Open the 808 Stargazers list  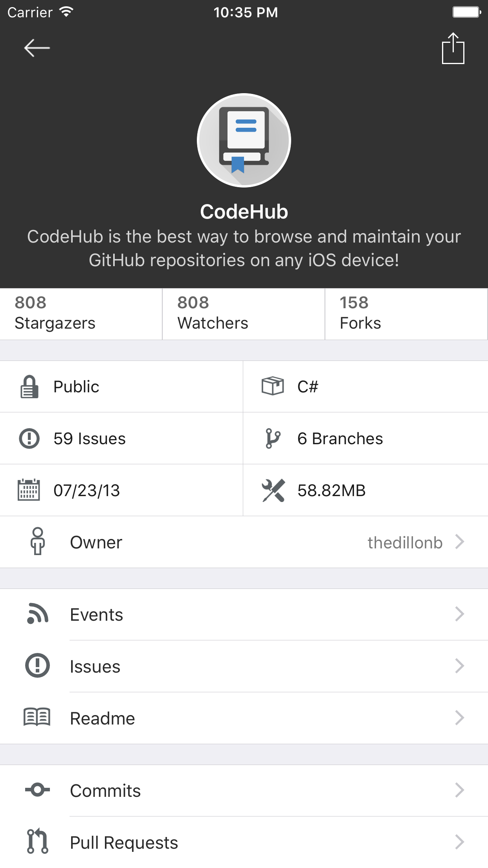(x=81, y=314)
